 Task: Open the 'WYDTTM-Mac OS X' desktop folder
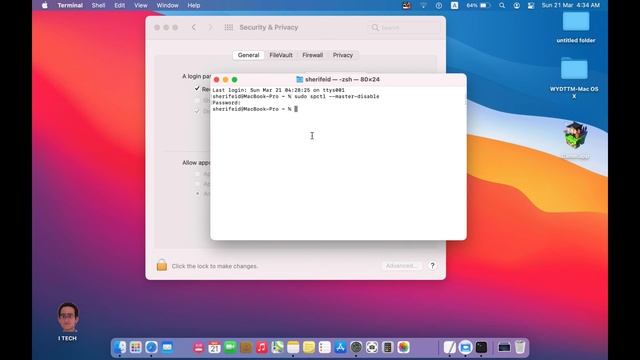[x=574, y=78]
